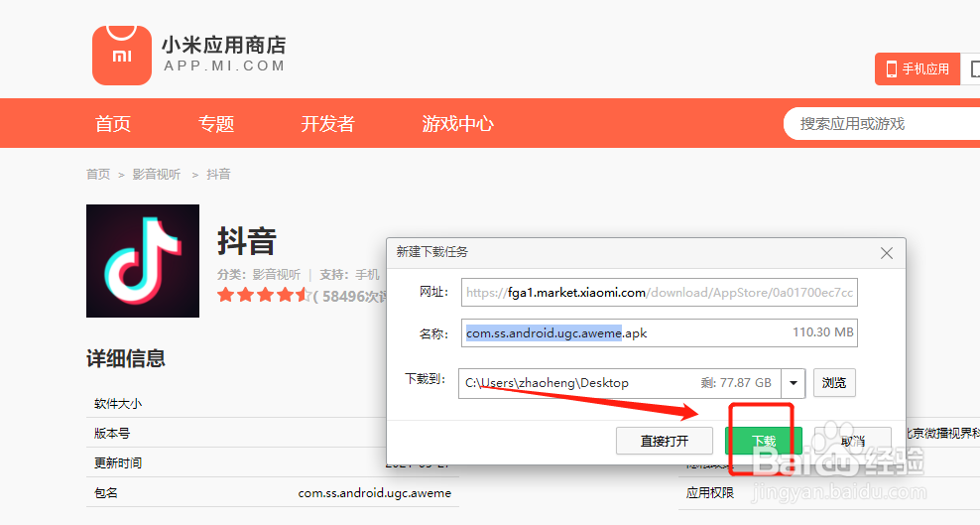Go to the 首页 navigation tab

112,124
